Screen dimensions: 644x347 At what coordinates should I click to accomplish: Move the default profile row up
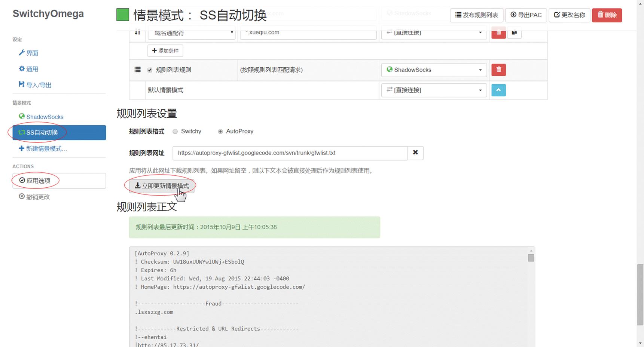point(498,90)
